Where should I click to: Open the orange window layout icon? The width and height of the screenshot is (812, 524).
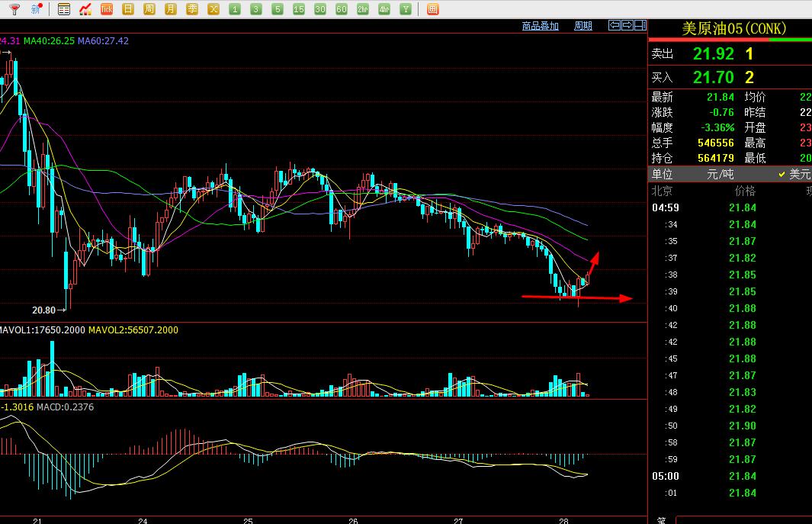432,9
